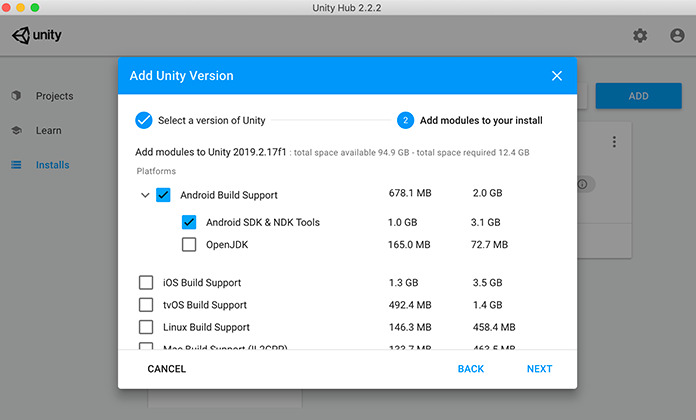This screenshot has height=420, width=696.
Task: Click the 3.1 GB install size value
Action: coord(486,222)
